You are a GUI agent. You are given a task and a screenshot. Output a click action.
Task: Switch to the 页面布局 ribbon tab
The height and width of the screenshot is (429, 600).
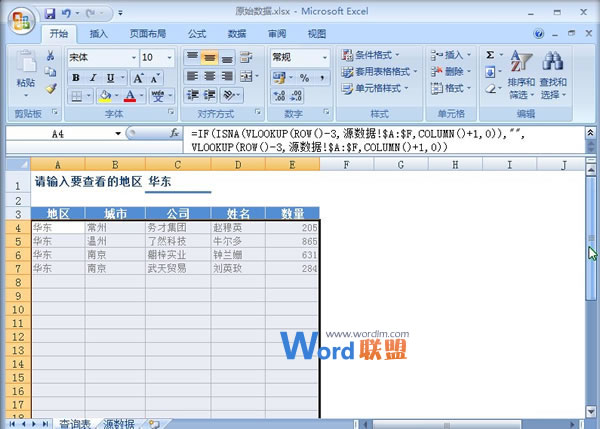tap(148, 34)
